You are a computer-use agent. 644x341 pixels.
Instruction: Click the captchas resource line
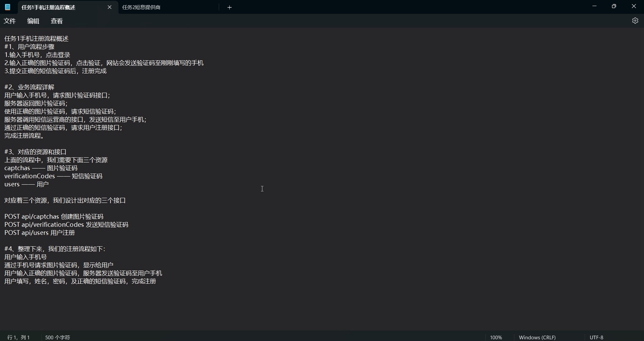pos(41,168)
